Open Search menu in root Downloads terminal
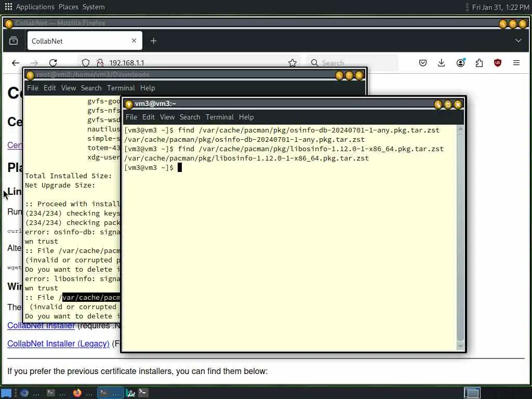The height and width of the screenshot is (399, 532). click(91, 88)
